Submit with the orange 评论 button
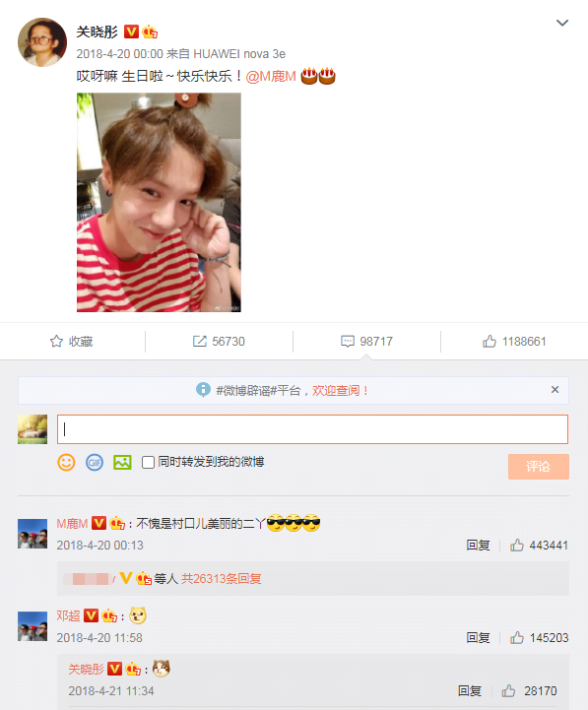The image size is (588, 710). tap(538, 467)
